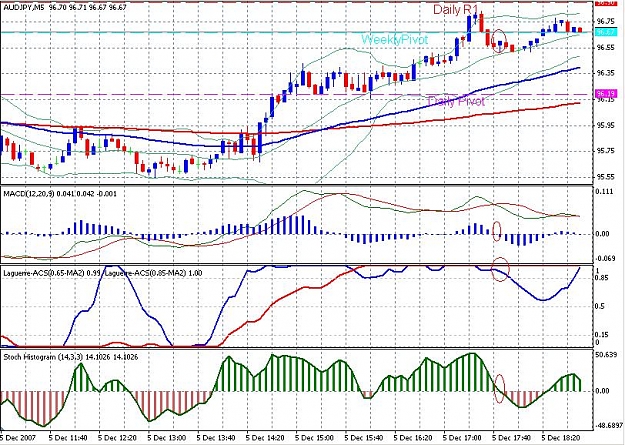Select the Daily R1 level label
Image resolution: width=625 pixels, height=445 pixels.
click(455, 10)
